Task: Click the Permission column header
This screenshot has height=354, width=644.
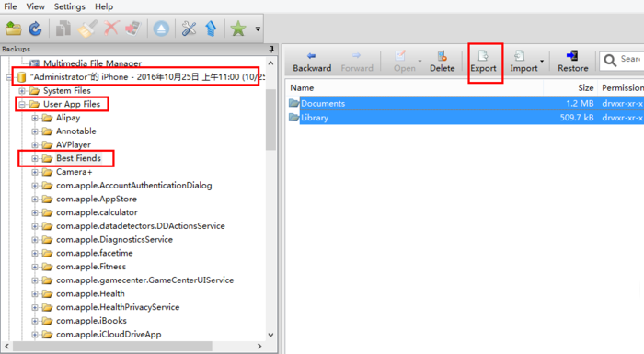Action: point(622,88)
